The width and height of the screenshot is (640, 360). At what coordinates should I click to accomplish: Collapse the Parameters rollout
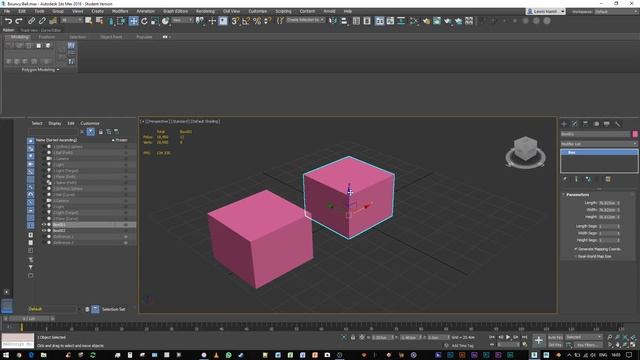tap(578, 195)
